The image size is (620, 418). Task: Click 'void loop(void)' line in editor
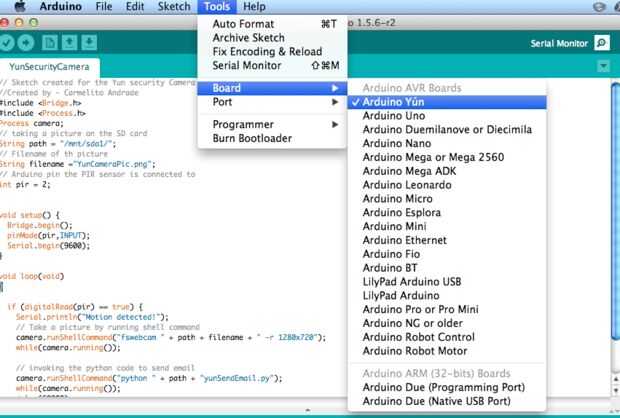coord(32,276)
